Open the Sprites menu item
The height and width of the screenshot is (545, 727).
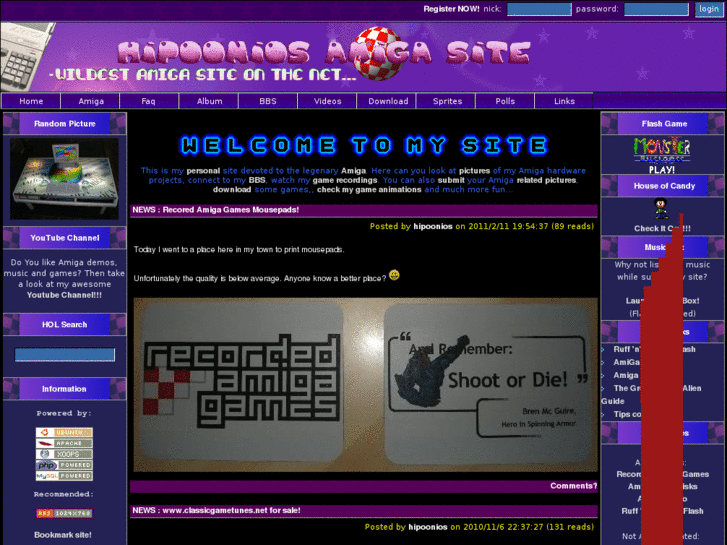click(447, 101)
